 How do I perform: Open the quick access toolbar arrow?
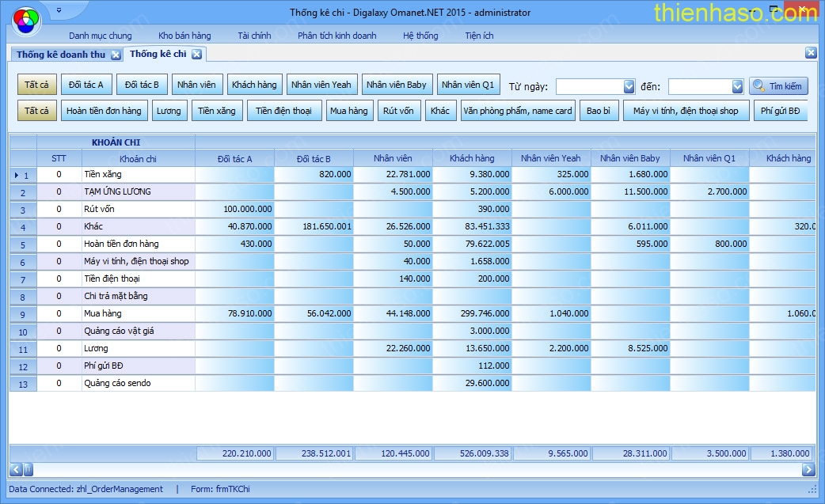click(59, 11)
